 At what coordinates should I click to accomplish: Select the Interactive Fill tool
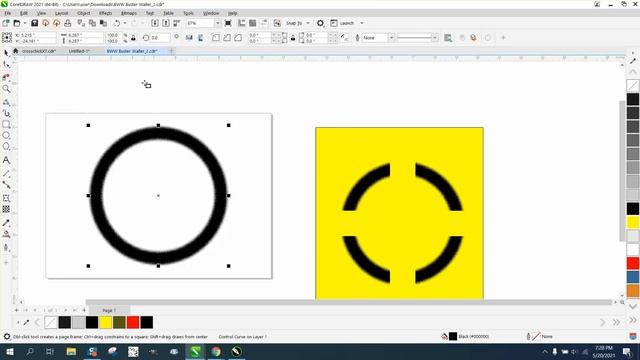point(6,234)
